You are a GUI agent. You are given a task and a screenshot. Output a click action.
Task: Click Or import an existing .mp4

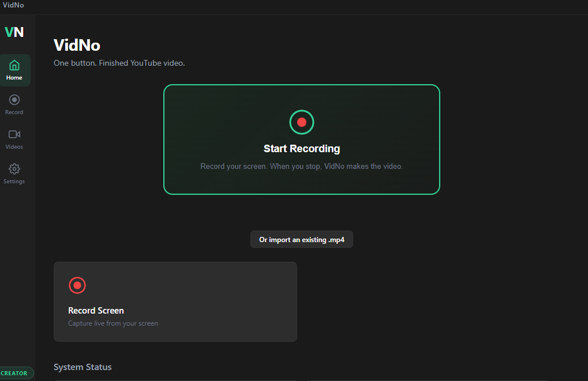[x=301, y=239]
